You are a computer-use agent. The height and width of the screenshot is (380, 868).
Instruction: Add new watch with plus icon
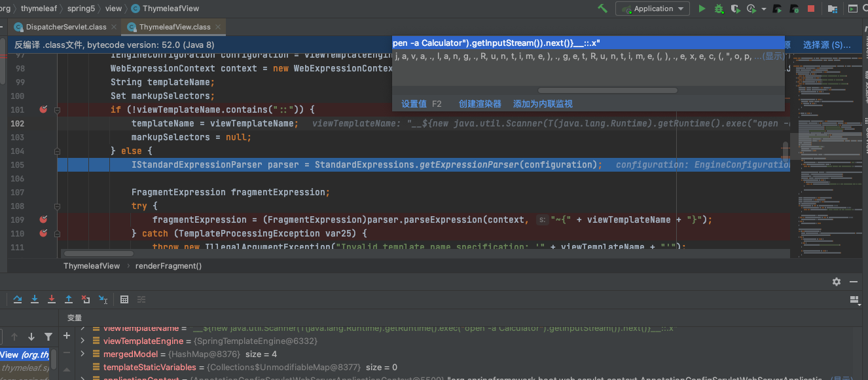click(x=66, y=335)
